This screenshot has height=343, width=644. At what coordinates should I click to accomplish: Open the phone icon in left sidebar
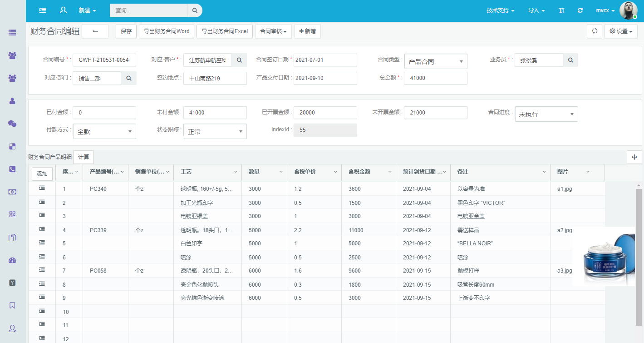click(x=12, y=169)
